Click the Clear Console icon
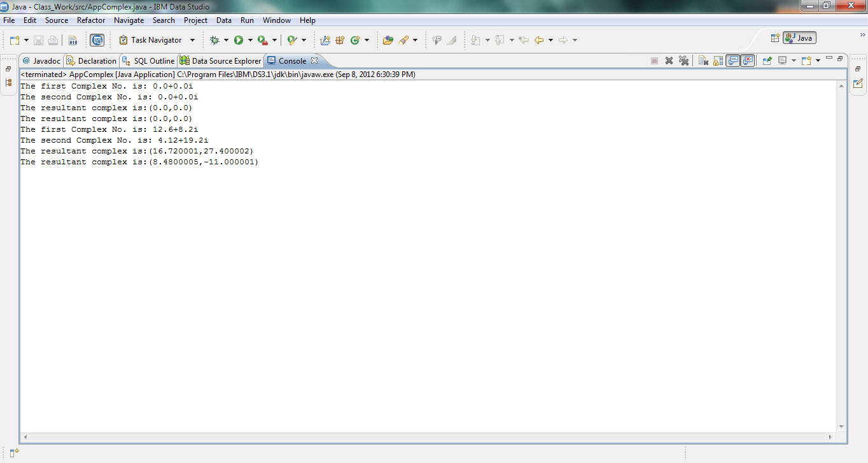The image size is (868, 463). click(703, 61)
